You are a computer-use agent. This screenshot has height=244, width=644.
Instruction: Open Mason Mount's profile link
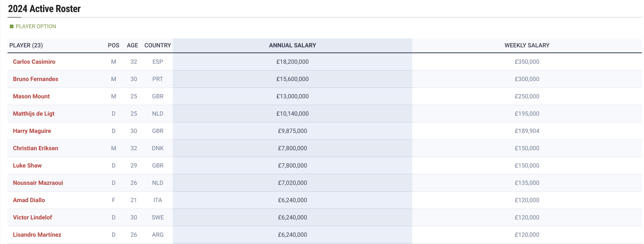coord(31,96)
